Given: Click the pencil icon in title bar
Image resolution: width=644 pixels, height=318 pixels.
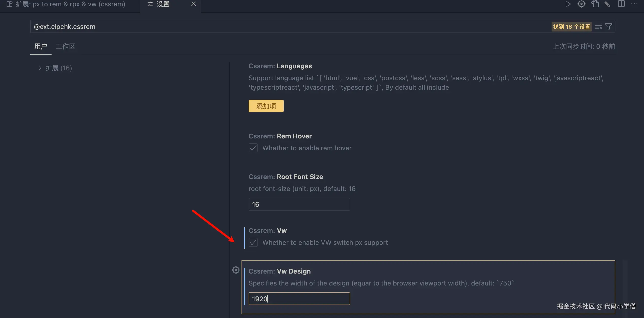Looking at the screenshot, I should click(x=607, y=4).
